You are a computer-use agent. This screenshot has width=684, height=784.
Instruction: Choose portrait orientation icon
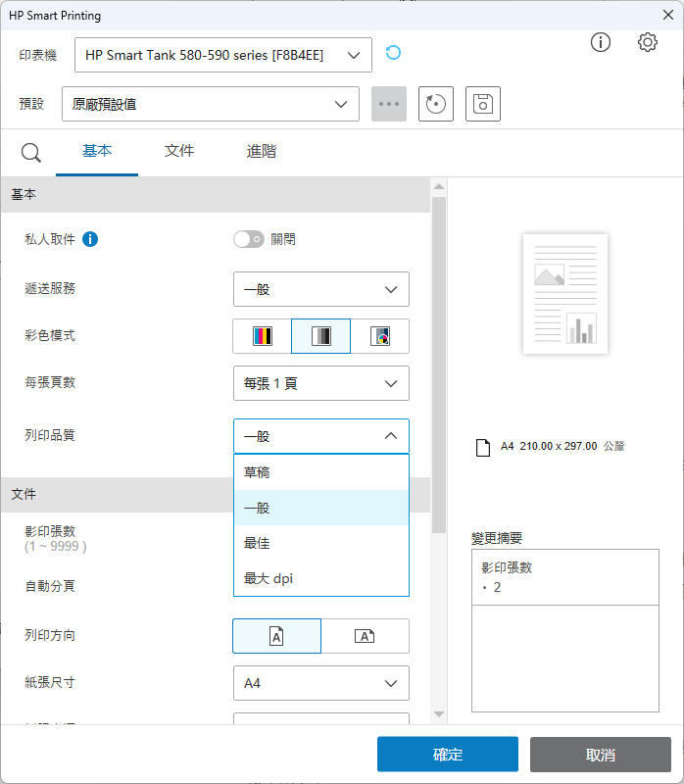coord(277,636)
